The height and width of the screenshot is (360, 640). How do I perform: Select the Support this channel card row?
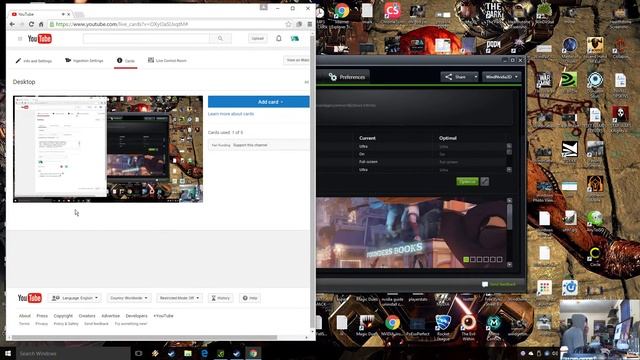click(259, 145)
